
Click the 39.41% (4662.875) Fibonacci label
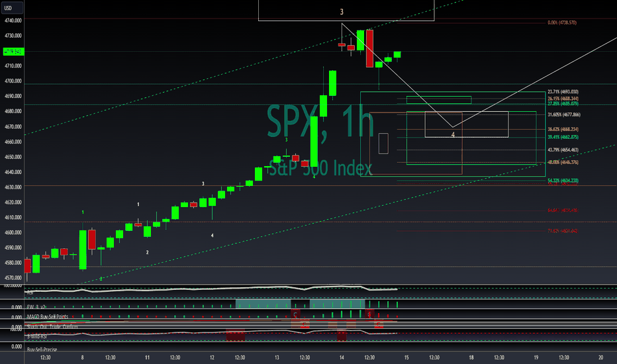point(563,138)
